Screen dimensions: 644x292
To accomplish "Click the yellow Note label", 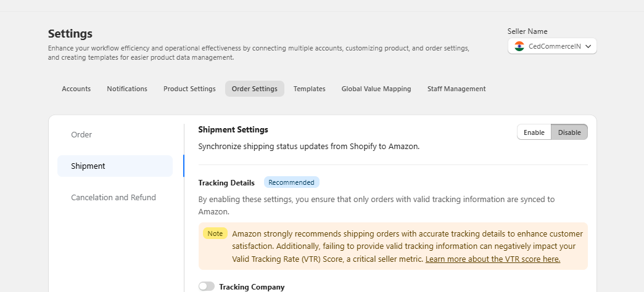I will pyautogui.click(x=215, y=233).
